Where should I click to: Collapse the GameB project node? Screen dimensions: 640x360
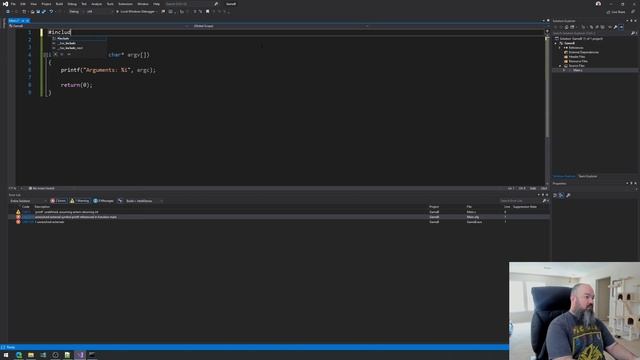[556, 43]
